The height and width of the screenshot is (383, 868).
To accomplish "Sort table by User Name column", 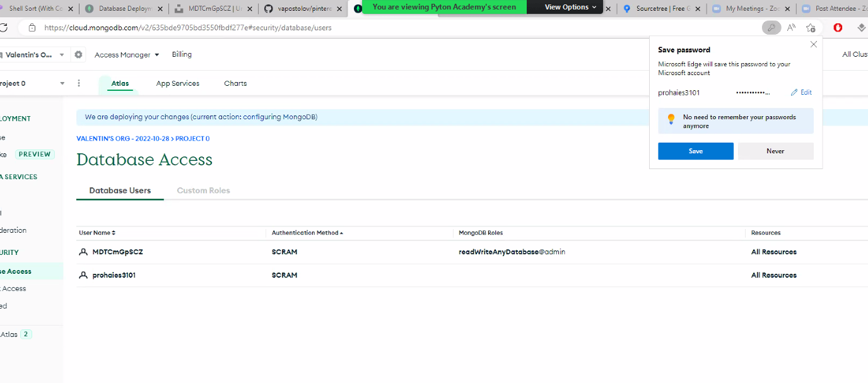I will coord(97,233).
